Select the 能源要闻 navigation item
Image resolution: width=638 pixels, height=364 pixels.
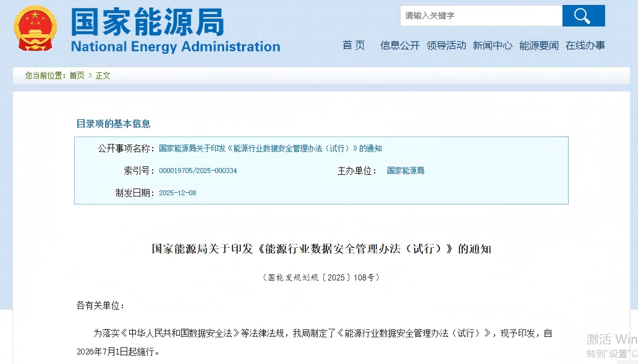pos(539,45)
